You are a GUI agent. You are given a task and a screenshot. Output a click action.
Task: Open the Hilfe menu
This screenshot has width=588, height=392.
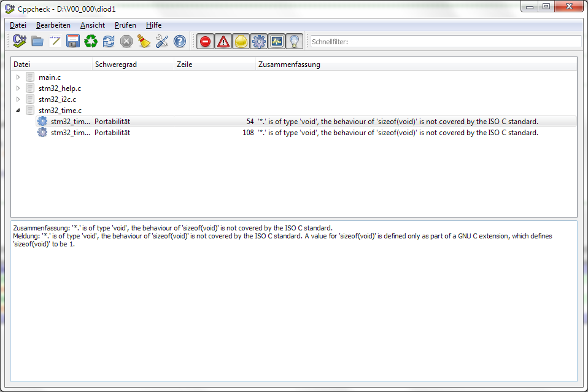tap(153, 25)
